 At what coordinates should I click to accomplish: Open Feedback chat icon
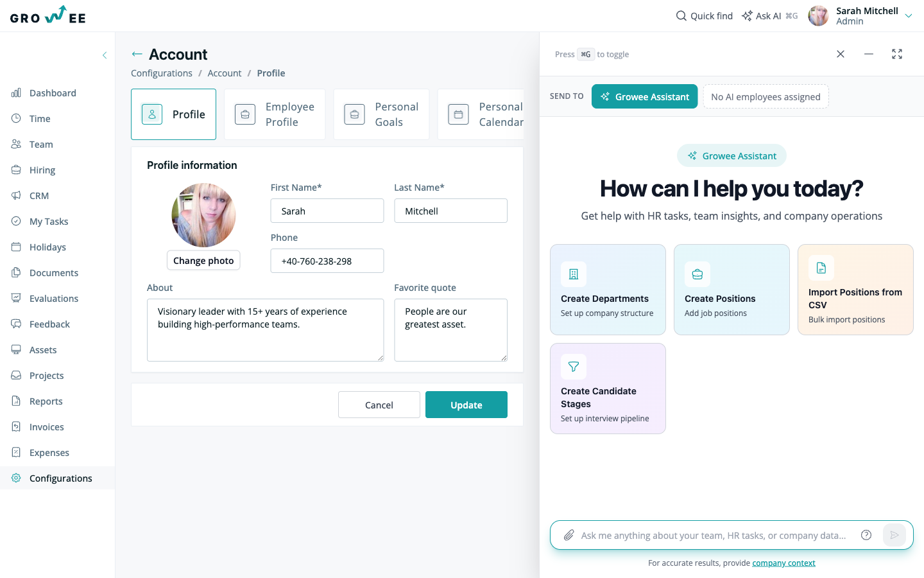click(16, 324)
